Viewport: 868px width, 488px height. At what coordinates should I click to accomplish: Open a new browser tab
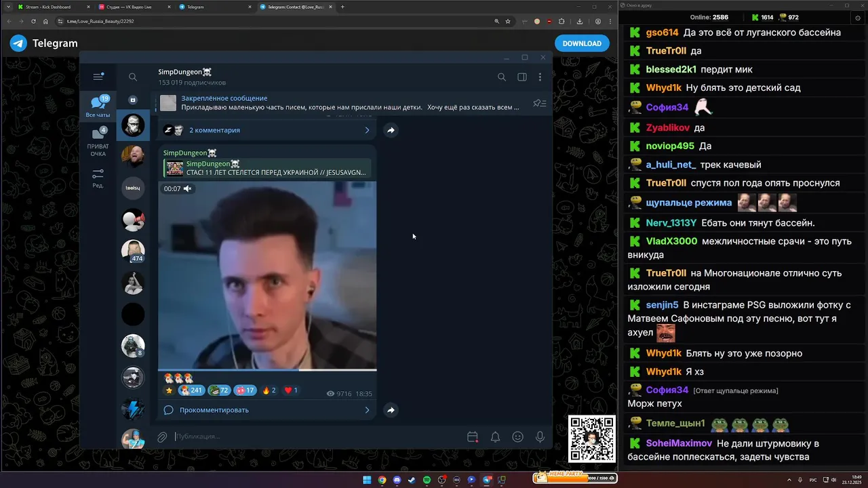(342, 7)
